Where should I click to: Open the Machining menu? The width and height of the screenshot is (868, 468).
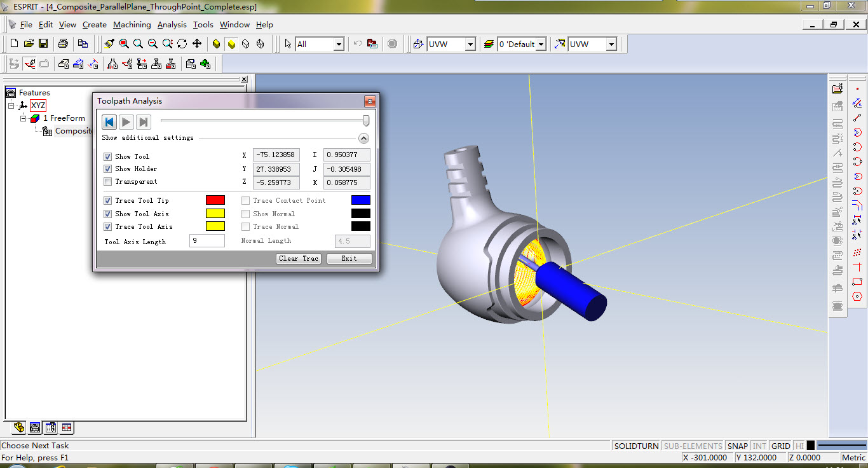point(132,25)
